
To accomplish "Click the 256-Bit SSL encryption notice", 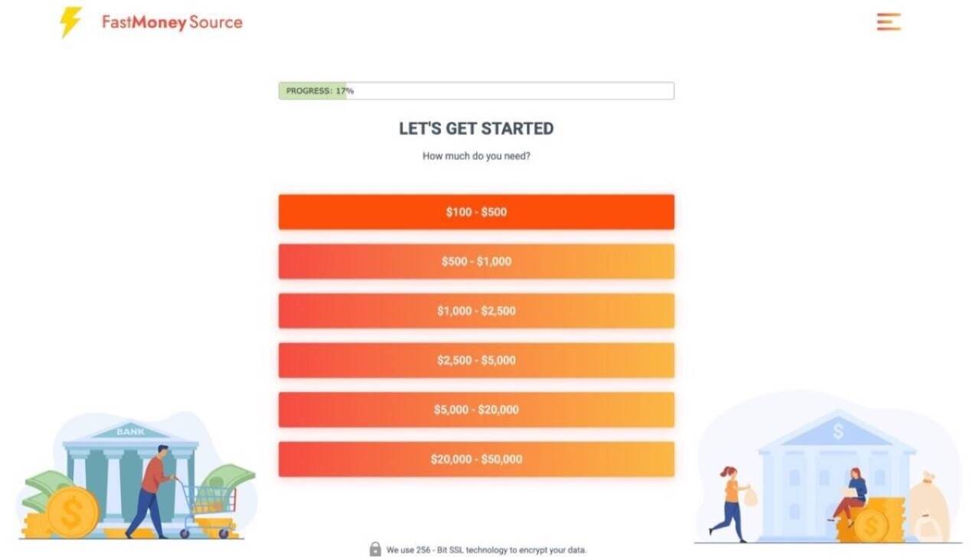I will click(x=486, y=549).
